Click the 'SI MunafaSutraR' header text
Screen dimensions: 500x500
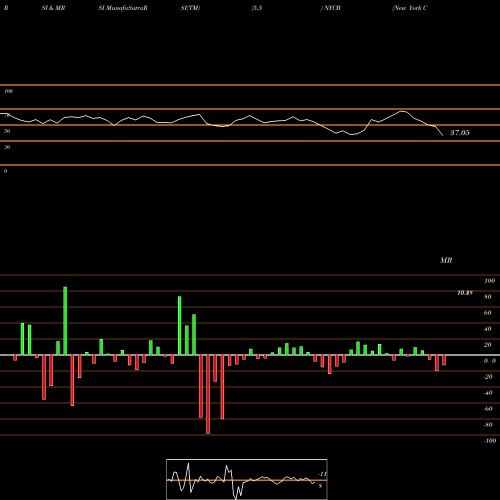tap(123, 8)
